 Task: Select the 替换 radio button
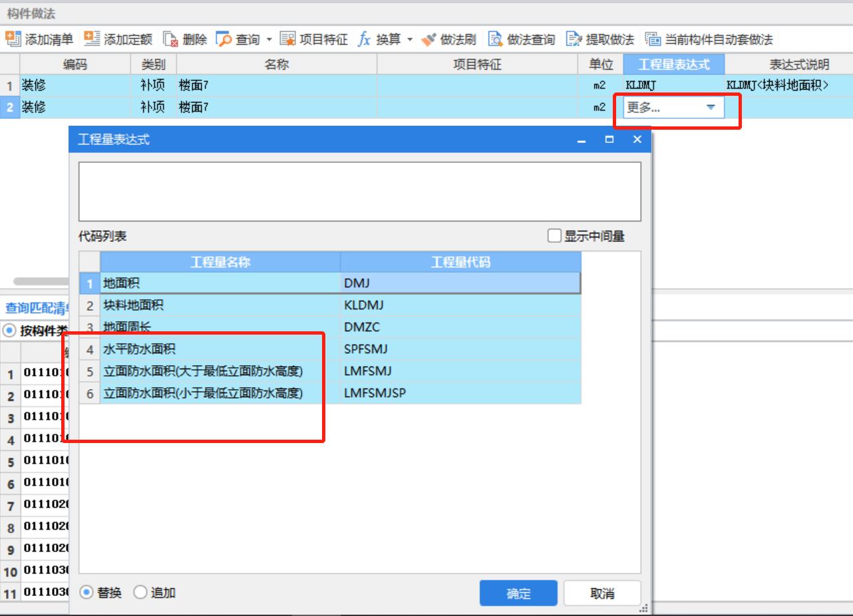pyautogui.click(x=86, y=592)
